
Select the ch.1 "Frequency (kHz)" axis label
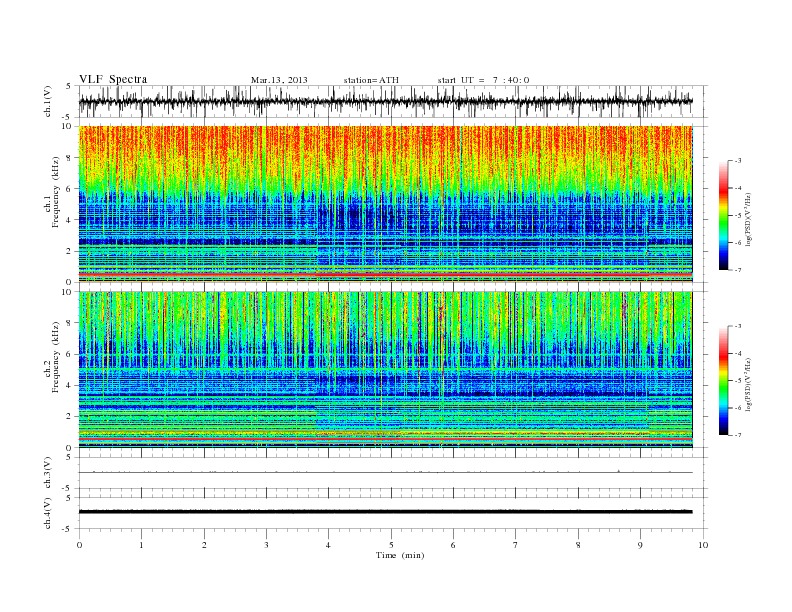pyautogui.click(x=55, y=192)
